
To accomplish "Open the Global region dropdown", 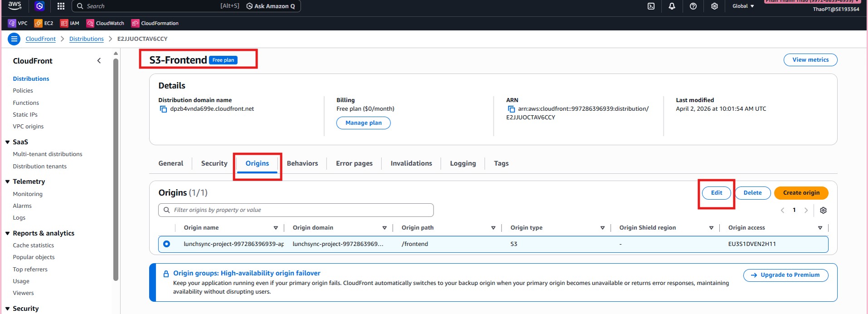I will coord(743,6).
